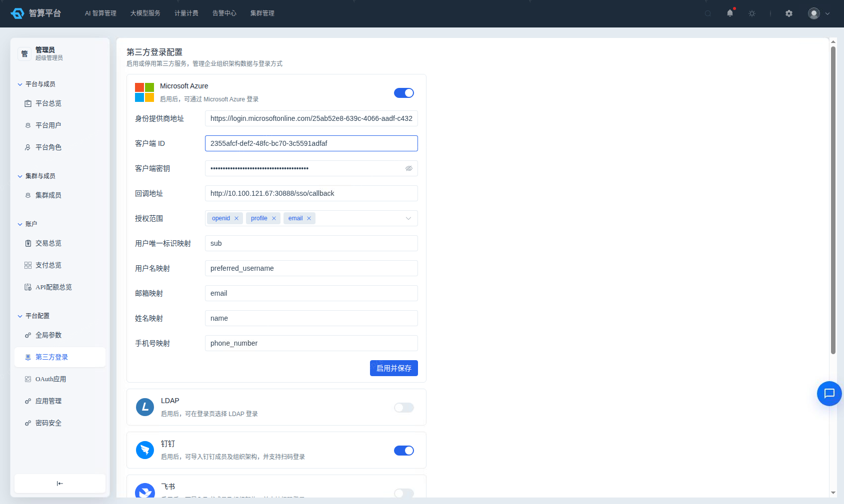Click the search icon in top bar
844x504 pixels.
(708, 13)
